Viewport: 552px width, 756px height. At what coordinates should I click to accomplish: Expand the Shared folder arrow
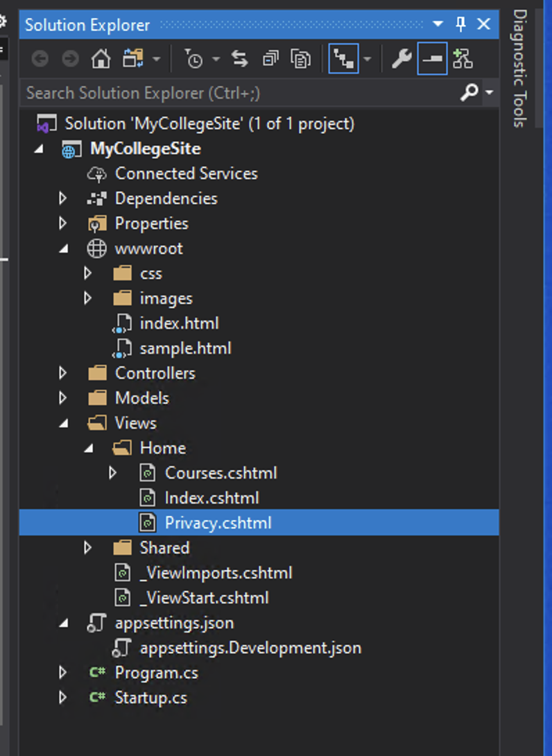coord(88,548)
